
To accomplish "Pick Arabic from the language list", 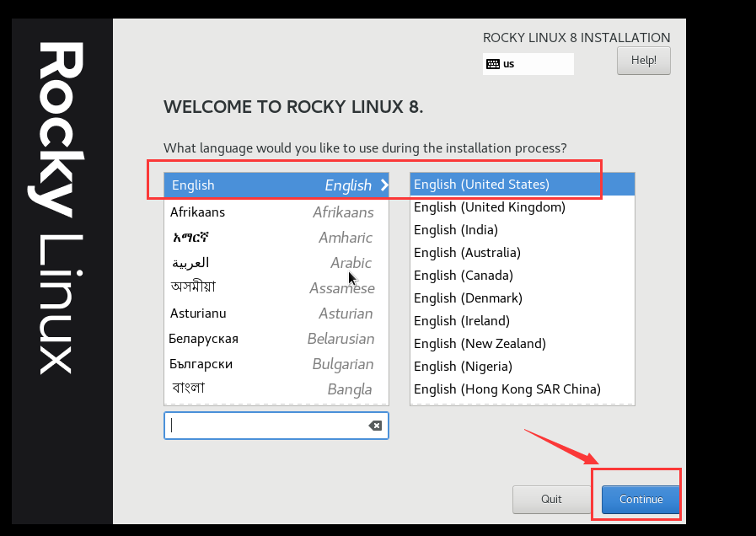I will click(276, 263).
